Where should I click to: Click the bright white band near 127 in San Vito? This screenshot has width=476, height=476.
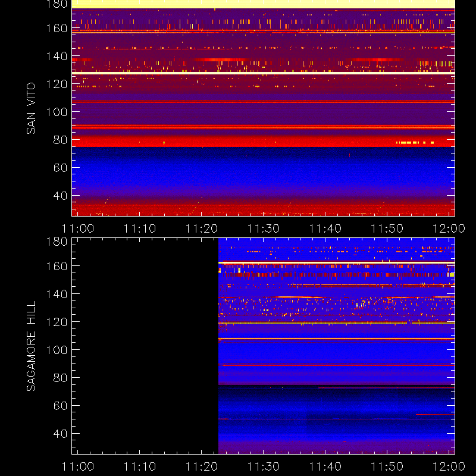point(263,73)
